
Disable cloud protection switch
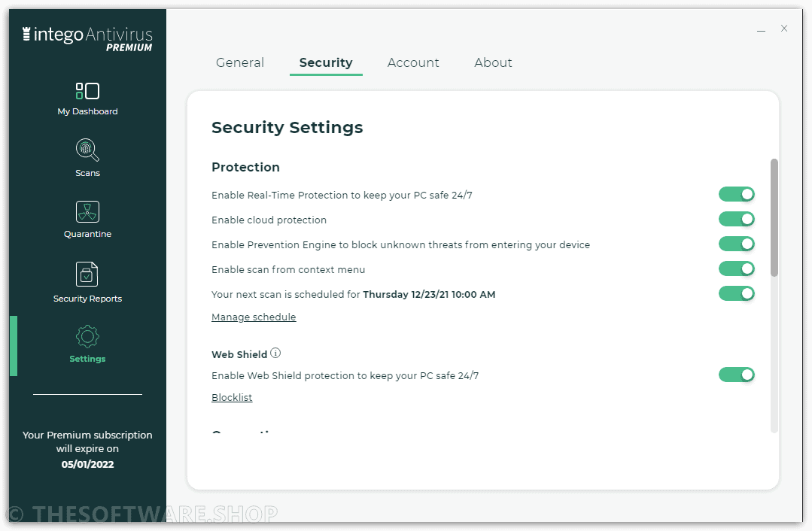(x=737, y=219)
